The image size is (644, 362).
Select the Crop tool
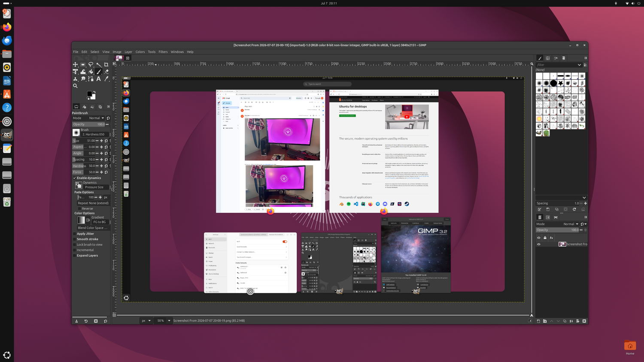point(106,64)
